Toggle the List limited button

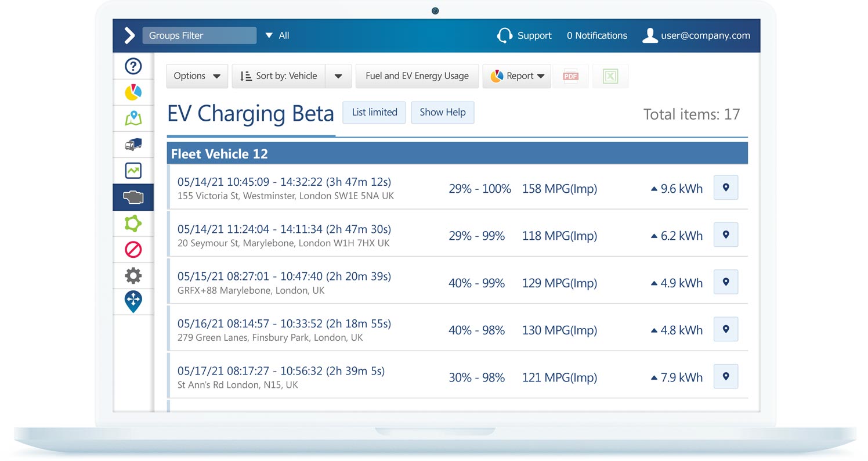click(x=374, y=113)
